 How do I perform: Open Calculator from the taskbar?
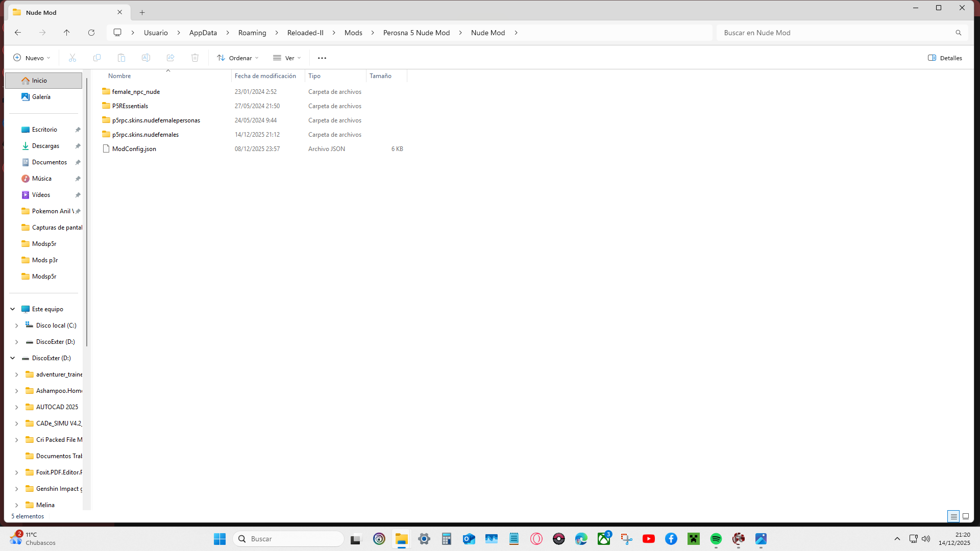447,539
